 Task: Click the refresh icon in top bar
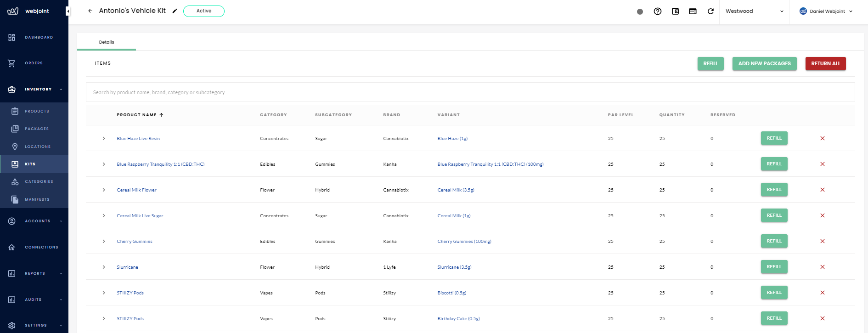(710, 11)
